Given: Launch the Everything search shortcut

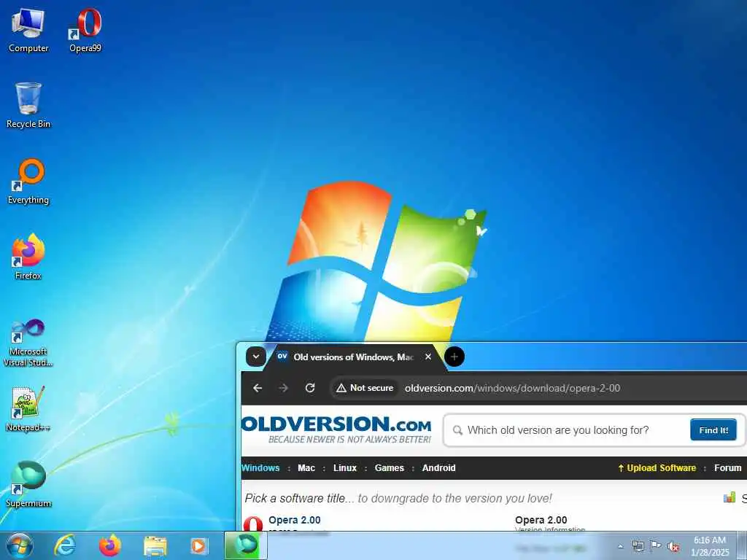Looking at the screenshot, I should (28, 182).
